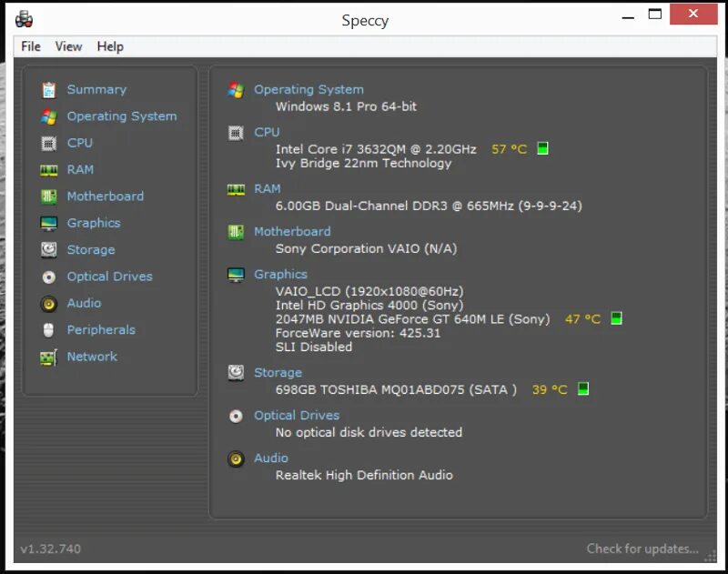Click the Windows flag icon in main panel
This screenshot has height=574, width=728.
(x=236, y=90)
